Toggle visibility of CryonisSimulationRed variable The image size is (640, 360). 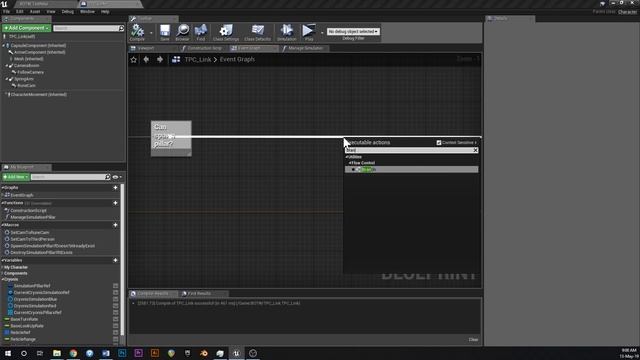pos(116,306)
